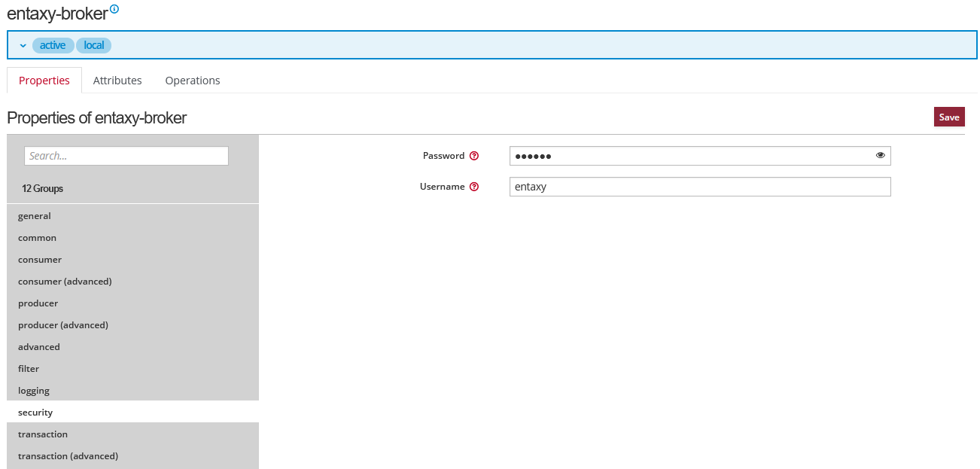Click the Username field containing entaxy

(x=700, y=187)
